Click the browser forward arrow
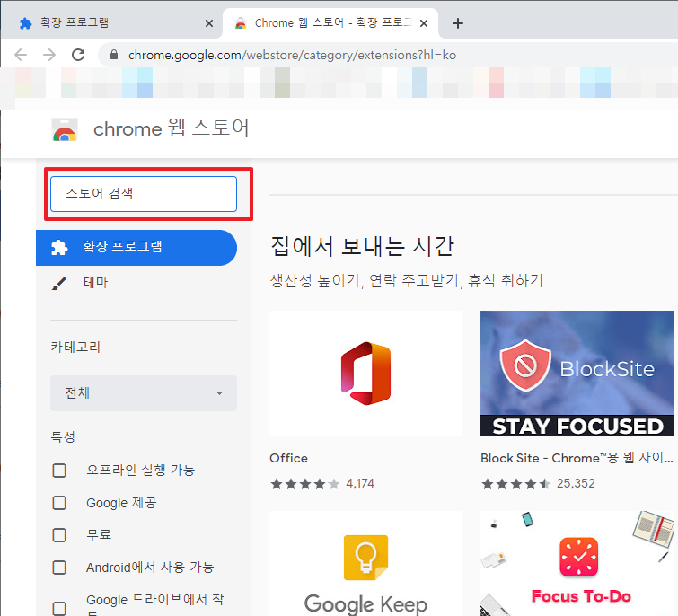Screen dimensions: 678x616 [x=49, y=55]
